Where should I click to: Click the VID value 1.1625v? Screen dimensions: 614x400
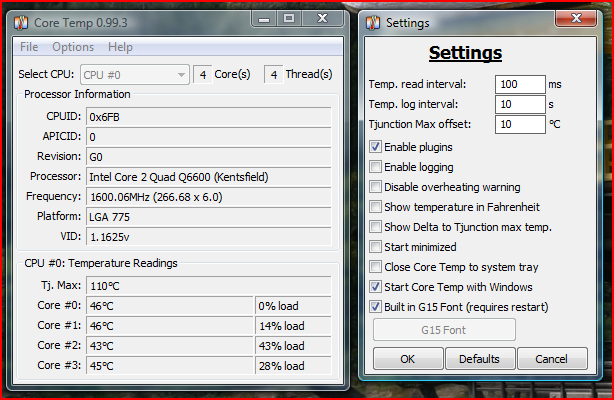coord(209,237)
